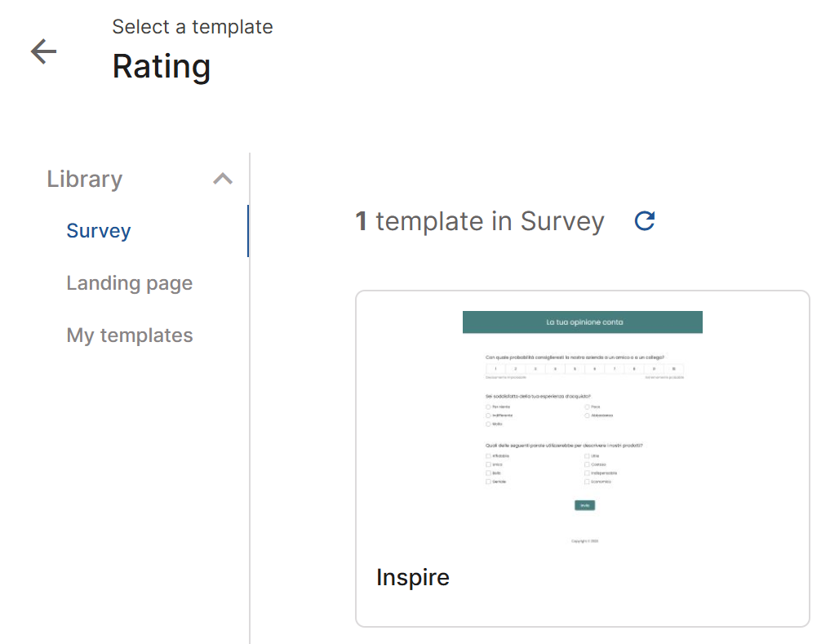Viewport: 830px width, 644px height.
Task: Click the Rating page title
Action: (x=162, y=67)
